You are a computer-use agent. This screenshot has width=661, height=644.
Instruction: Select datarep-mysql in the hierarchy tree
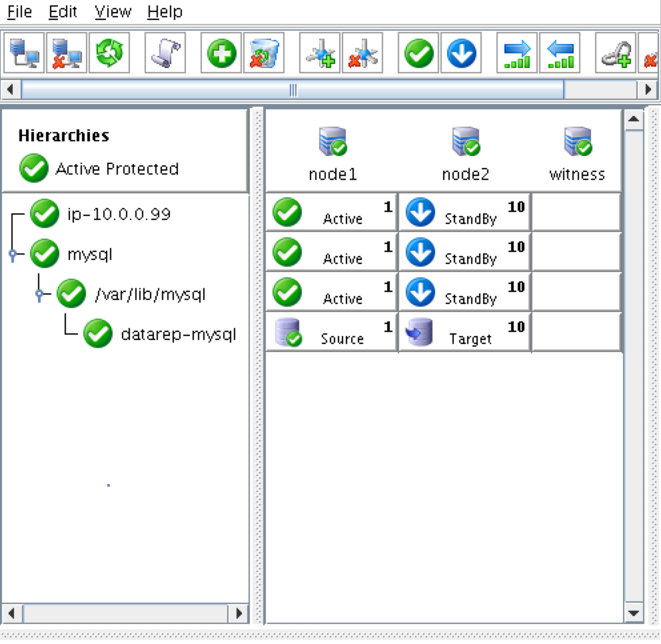tap(179, 335)
